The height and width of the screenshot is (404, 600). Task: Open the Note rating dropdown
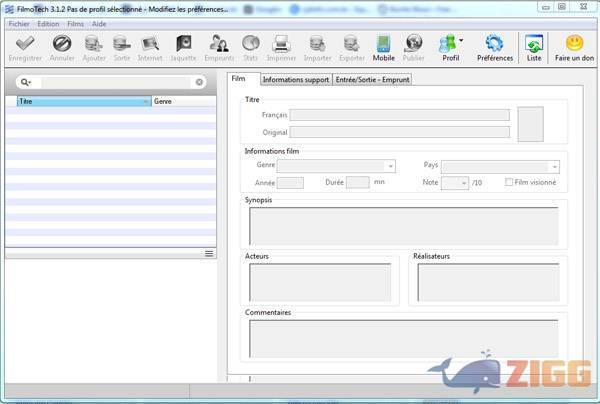[x=463, y=183]
